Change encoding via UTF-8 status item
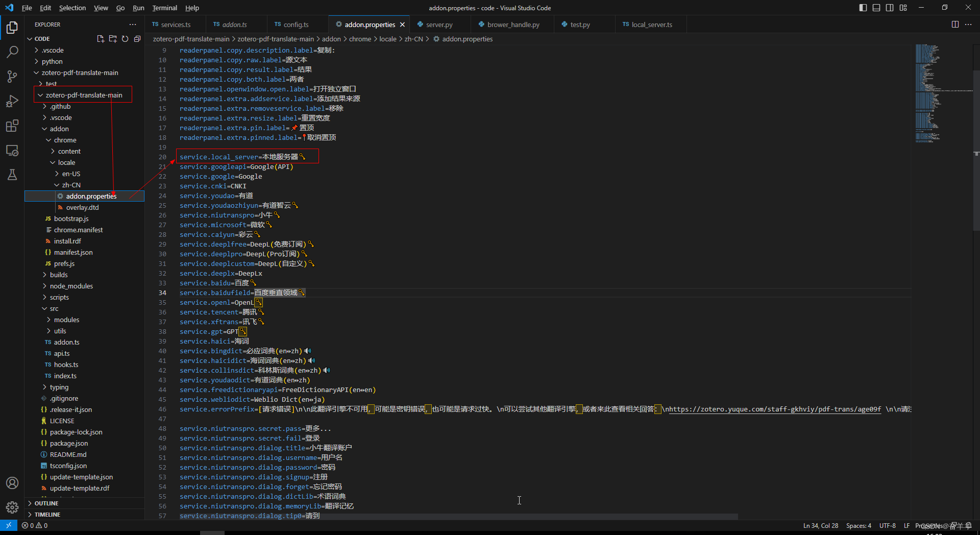Viewport: 980px width, 535px height. 888,525
